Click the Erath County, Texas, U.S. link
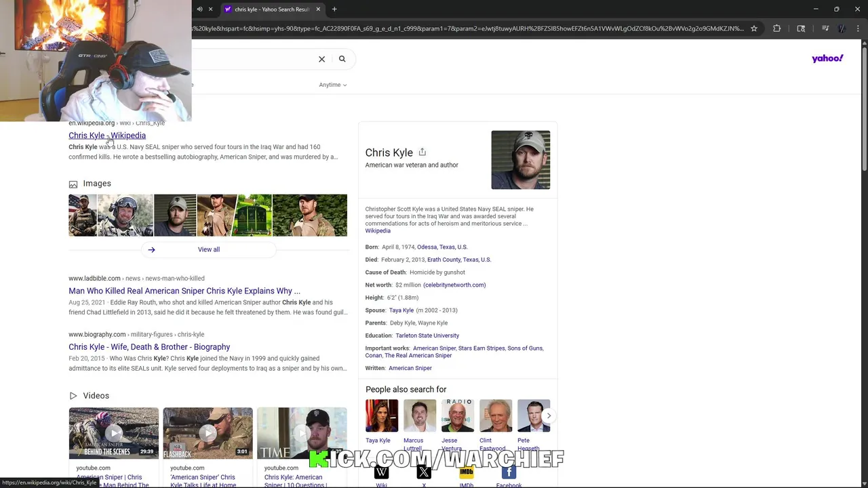 click(459, 260)
